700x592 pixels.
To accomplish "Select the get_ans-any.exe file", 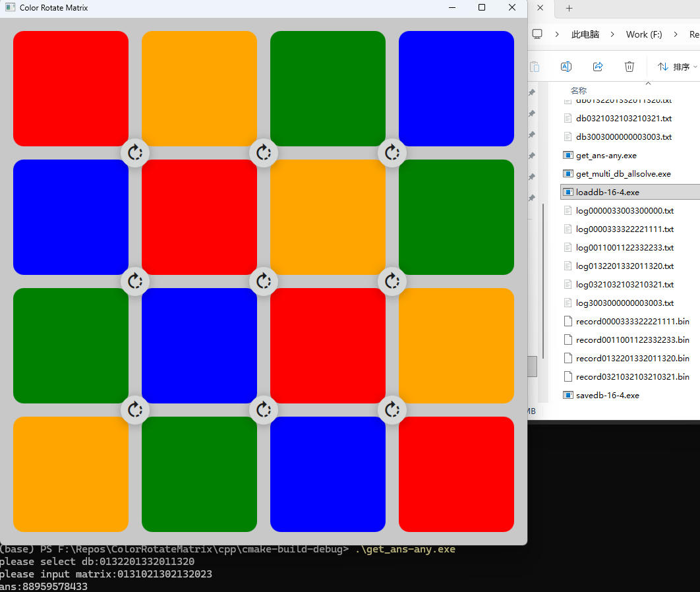I will point(606,156).
